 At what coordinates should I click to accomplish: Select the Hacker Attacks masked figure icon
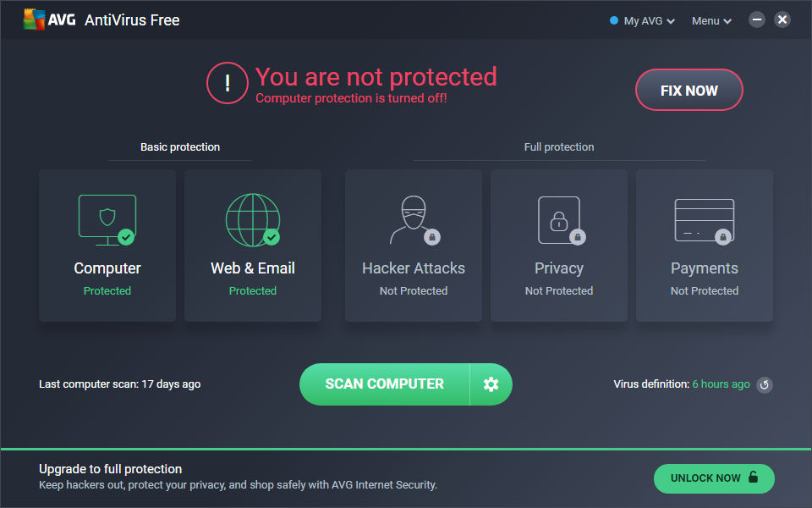pyautogui.click(x=414, y=220)
